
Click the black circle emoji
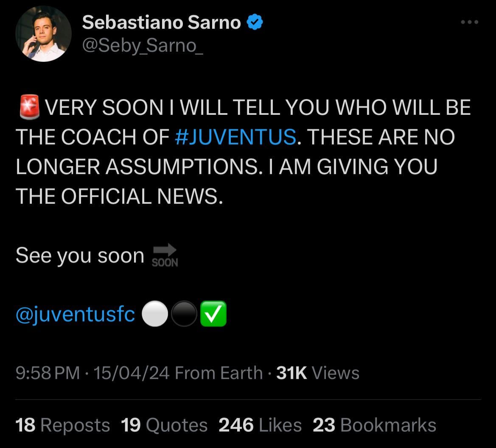[184, 314]
